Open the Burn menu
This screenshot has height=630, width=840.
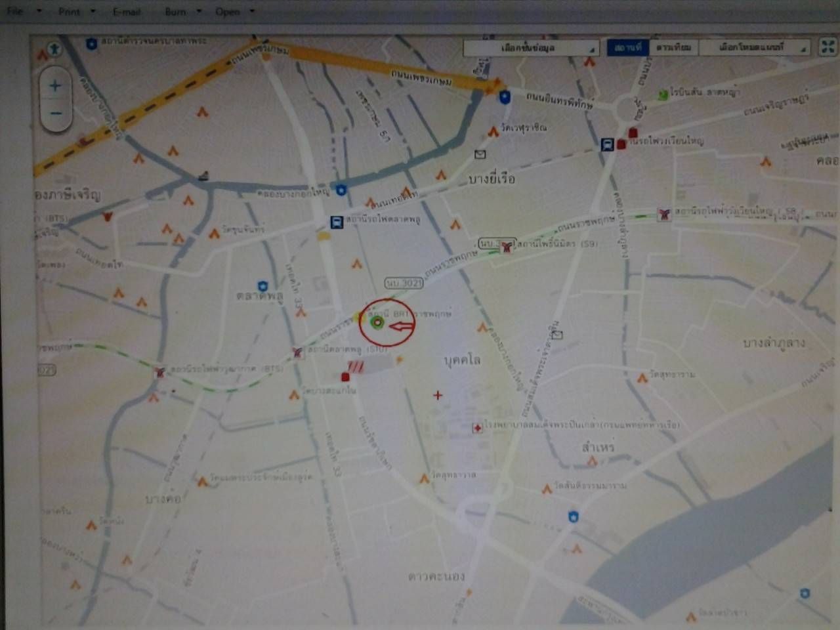[x=175, y=12]
